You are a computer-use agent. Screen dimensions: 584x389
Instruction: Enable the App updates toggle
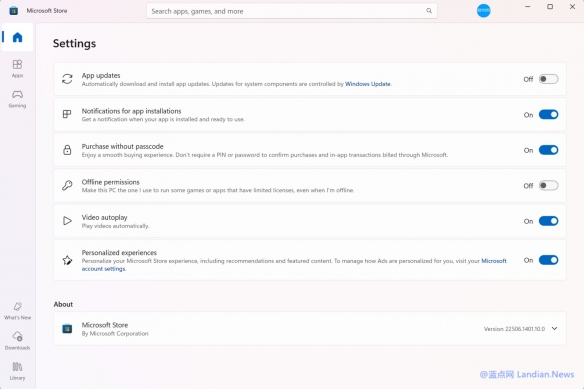(548, 79)
